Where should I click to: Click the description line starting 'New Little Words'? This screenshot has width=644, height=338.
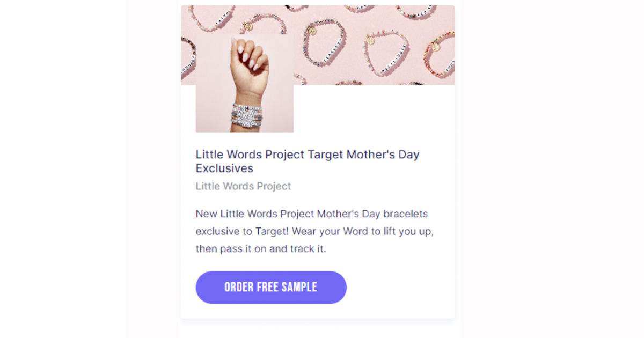[x=311, y=214]
